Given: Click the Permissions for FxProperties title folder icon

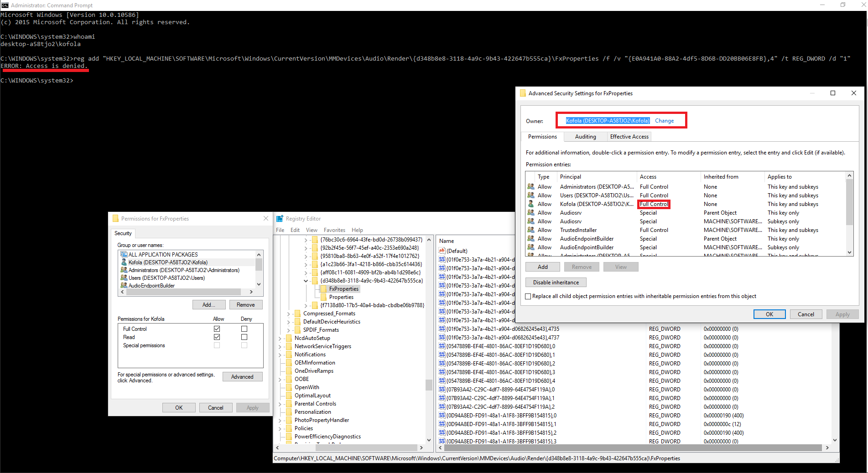Looking at the screenshot, I should 115,219.
